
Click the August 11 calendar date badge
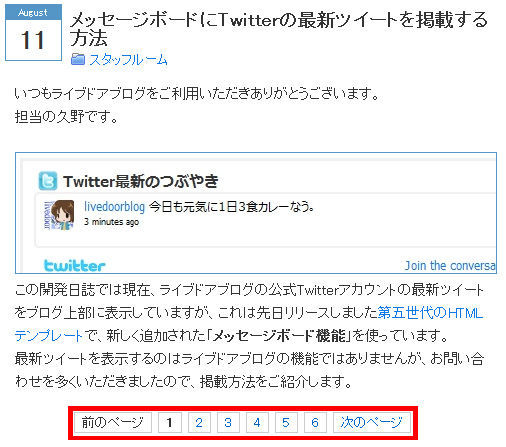coord(33,33)
